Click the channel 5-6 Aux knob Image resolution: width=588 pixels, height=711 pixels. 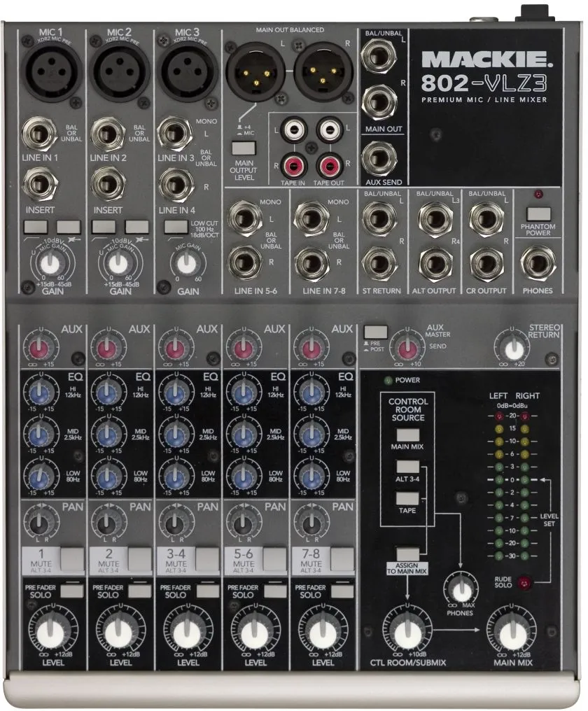(243, 349)
